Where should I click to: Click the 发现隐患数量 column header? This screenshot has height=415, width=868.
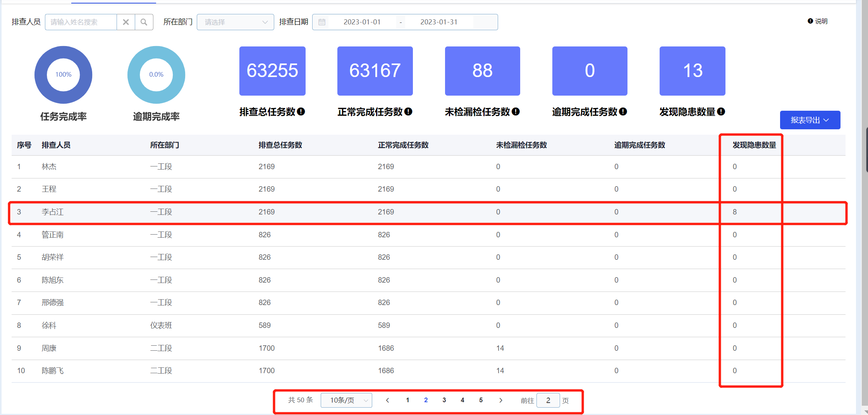click(x=754, y=145)
